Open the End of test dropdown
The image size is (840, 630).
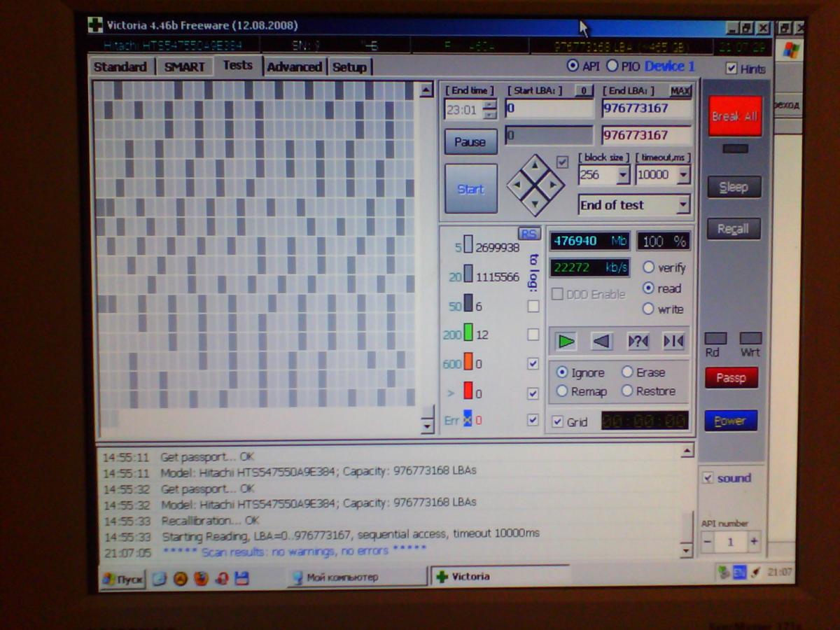click(683, 205)
